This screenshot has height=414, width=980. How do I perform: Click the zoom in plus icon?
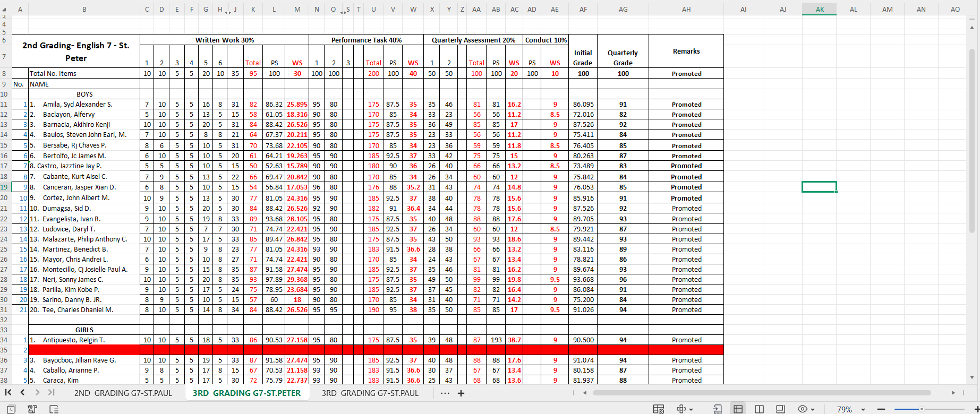pos(976,409)
